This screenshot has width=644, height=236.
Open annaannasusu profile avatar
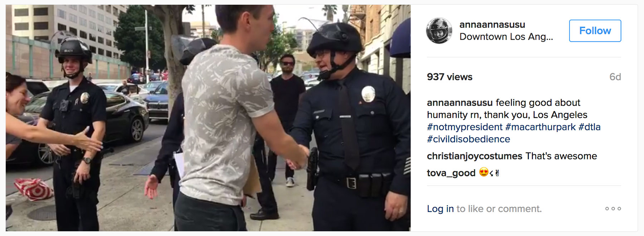point(439,31)
